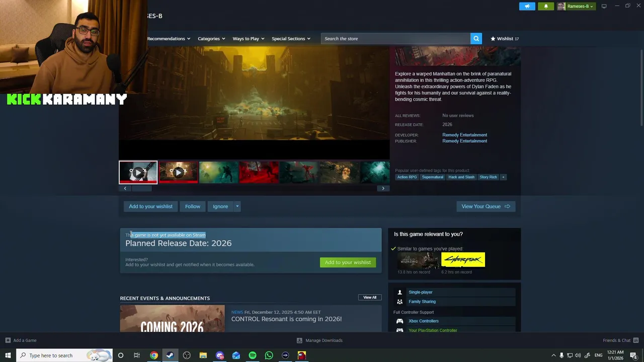Open Outlook from taskbar

(236, 355)
